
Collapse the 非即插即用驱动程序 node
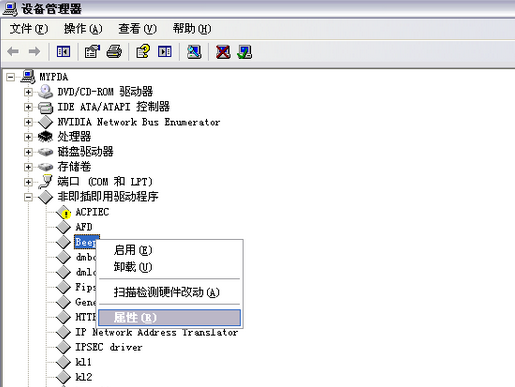tap(28, 197)
